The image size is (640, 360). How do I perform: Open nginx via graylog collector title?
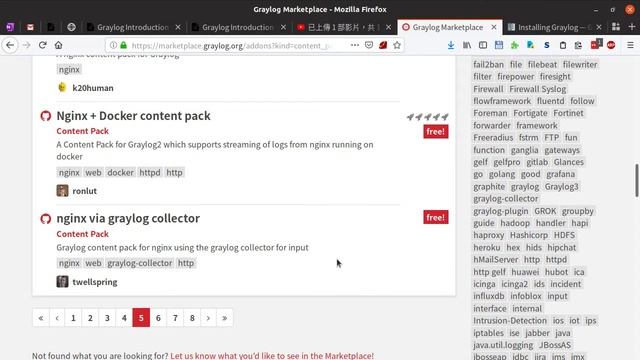128,218
